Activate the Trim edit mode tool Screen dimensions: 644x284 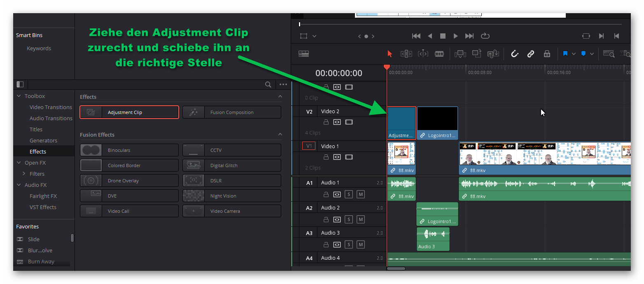pos(406,54)
